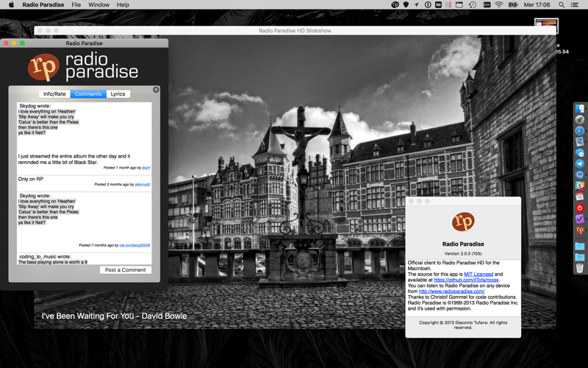Click the rp logo in the player window
The image size is (588, 368).
click(x=43, y=67)
